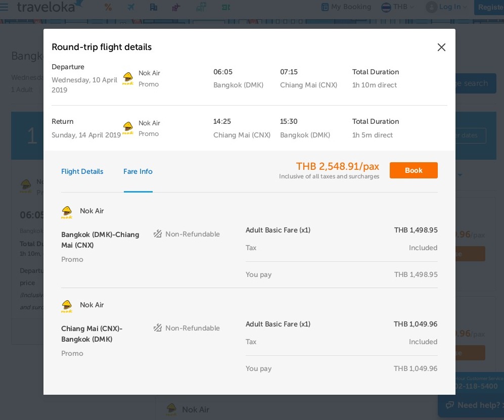Open the hamburger menu in header

(x=4, y=7)
